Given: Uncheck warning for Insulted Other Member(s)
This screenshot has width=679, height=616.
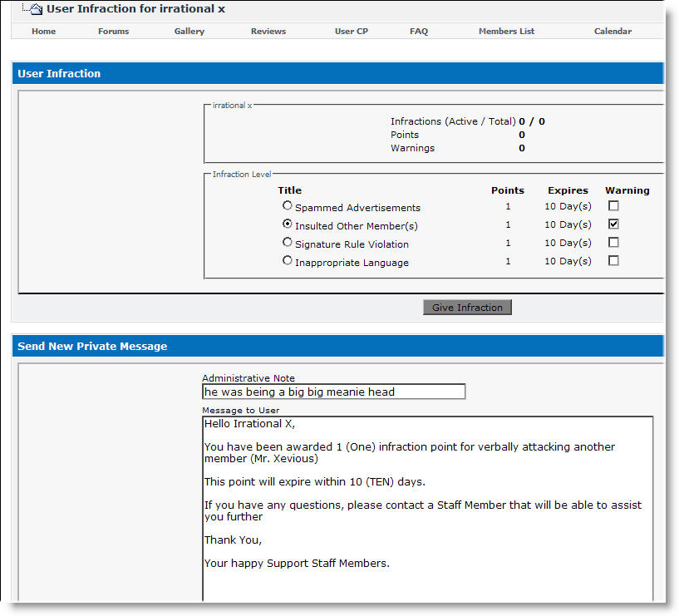Looking at the screenshot, I should (613, 224).
